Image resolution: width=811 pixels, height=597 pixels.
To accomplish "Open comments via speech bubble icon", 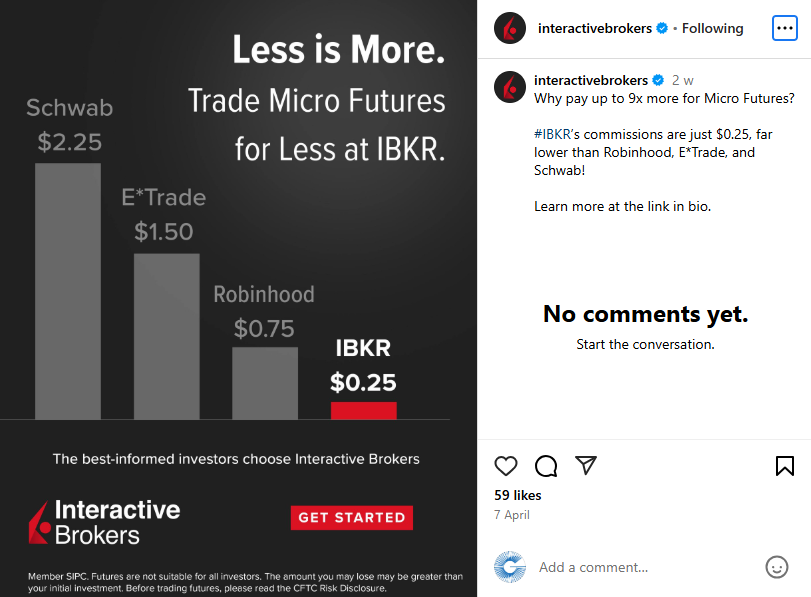I will coord(546,466).
